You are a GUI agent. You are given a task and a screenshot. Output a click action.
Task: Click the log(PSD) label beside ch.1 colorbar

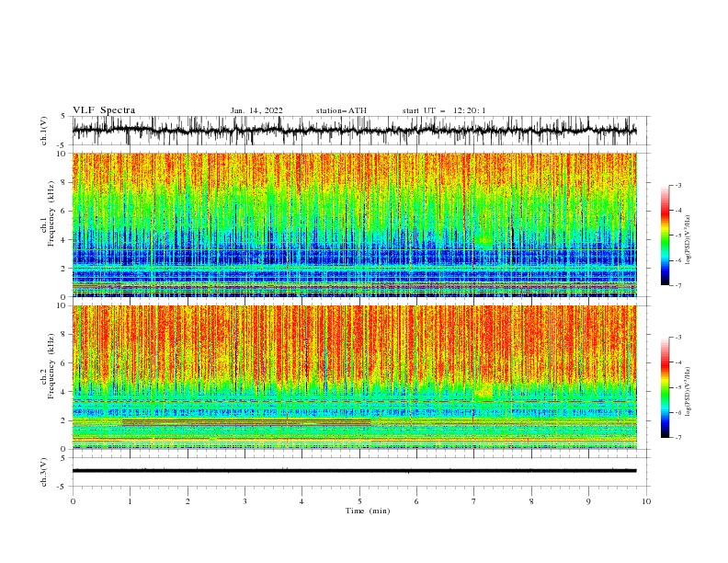[x=688, y=240]
